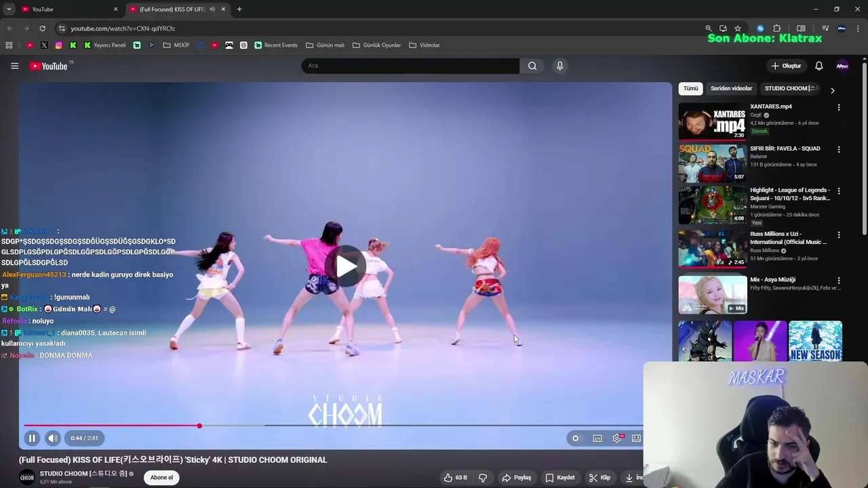This screenshot has width=868, height=488.
Task: Bookmark this page with star
Action: pyautogui.click(x=738, y=28)
